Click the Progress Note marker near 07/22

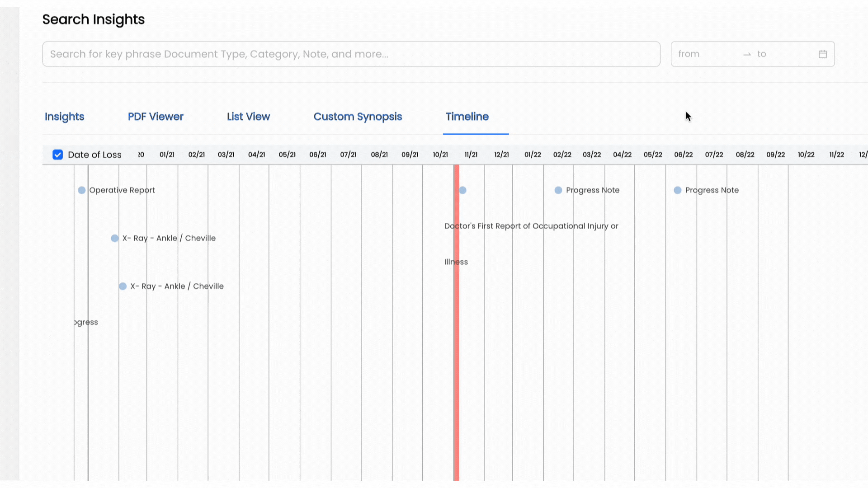677,190
